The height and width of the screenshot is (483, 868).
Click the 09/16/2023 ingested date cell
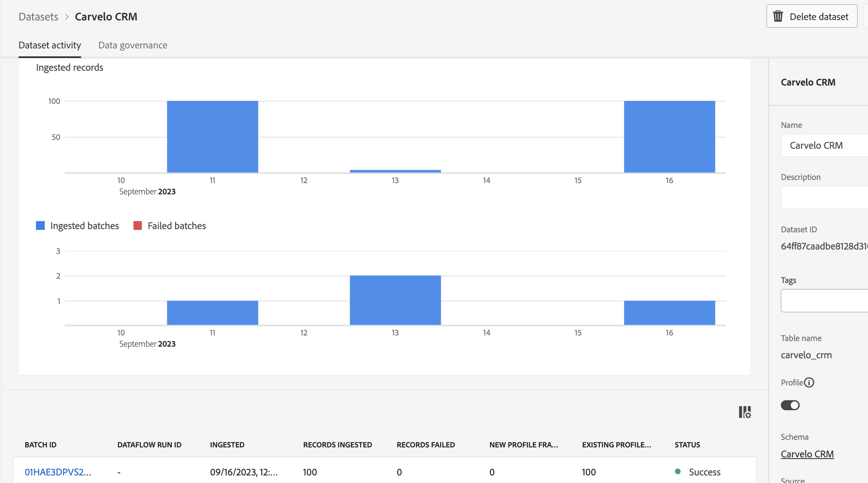244,472
